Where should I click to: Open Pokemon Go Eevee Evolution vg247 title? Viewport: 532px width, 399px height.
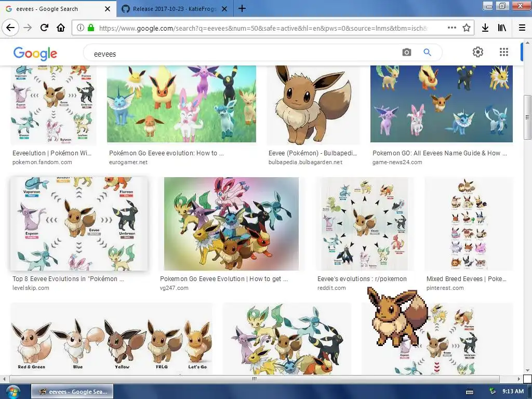(x=224, y=279)
